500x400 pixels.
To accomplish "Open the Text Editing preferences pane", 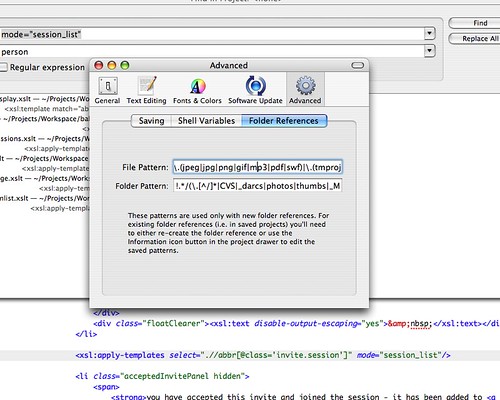I will 146,90.
